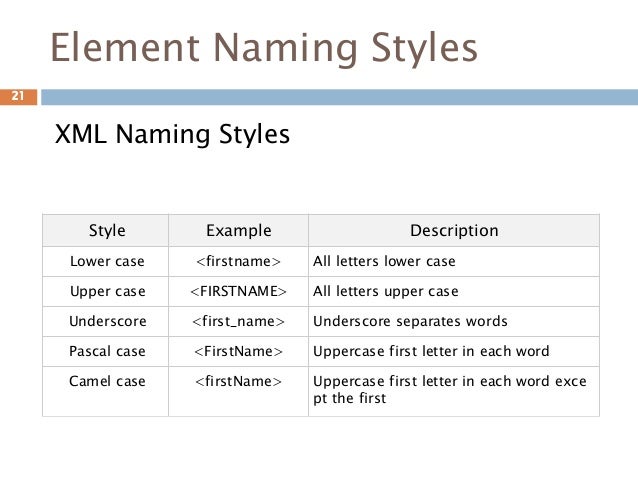Viewport: 638px width, 479px height.
Task: Click the 'Example' column header
Action: point(238,230)
